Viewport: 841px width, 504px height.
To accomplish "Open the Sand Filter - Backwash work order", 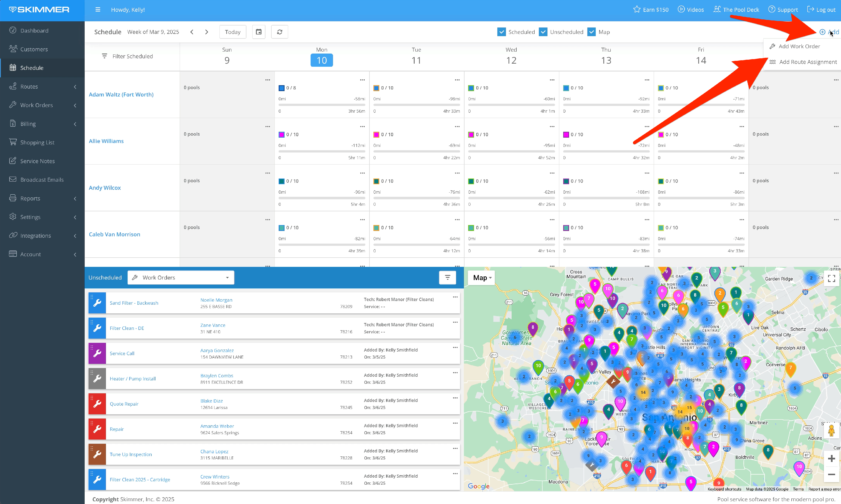I will click(x=134, y=303).
